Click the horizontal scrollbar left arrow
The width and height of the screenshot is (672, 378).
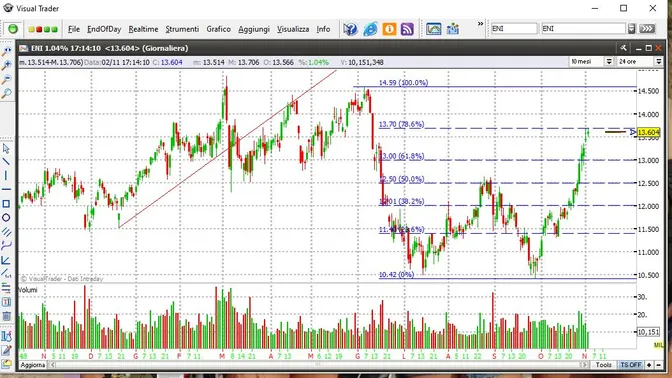(52, 365)
